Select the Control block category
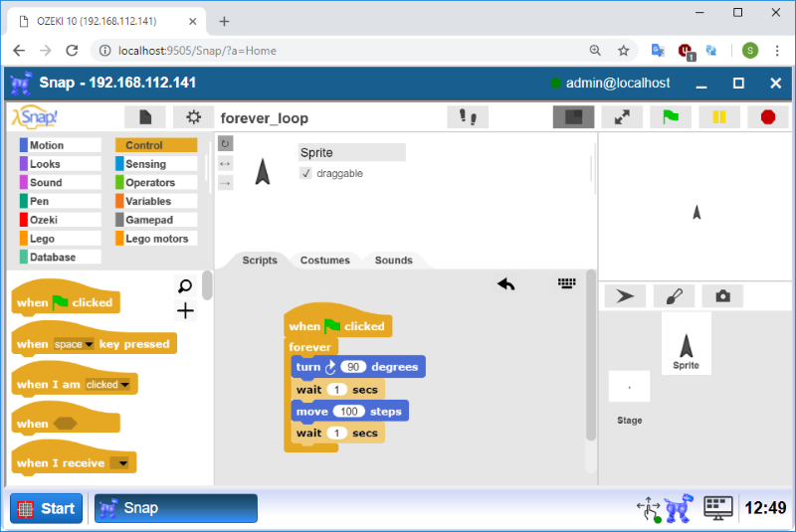796x532 pixels. 156,145
